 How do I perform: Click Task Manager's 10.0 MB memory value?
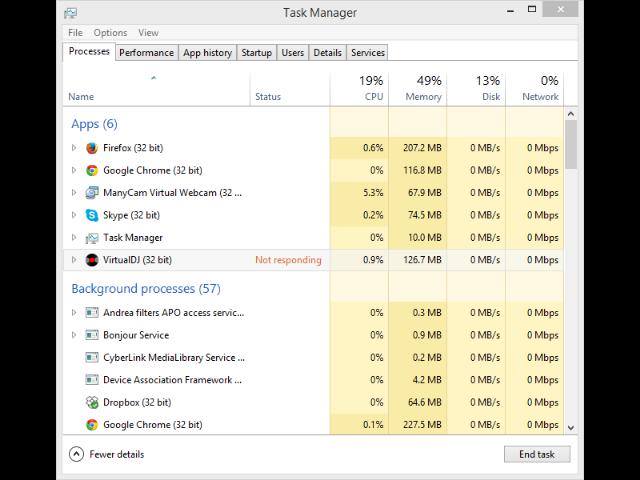click(x=424, y=238)
